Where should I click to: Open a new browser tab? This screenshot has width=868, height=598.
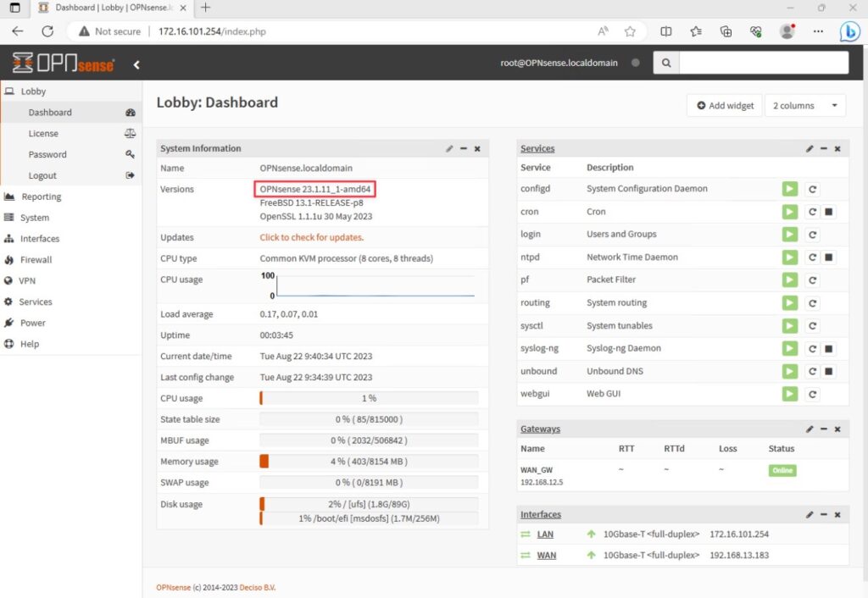point(205,8)
